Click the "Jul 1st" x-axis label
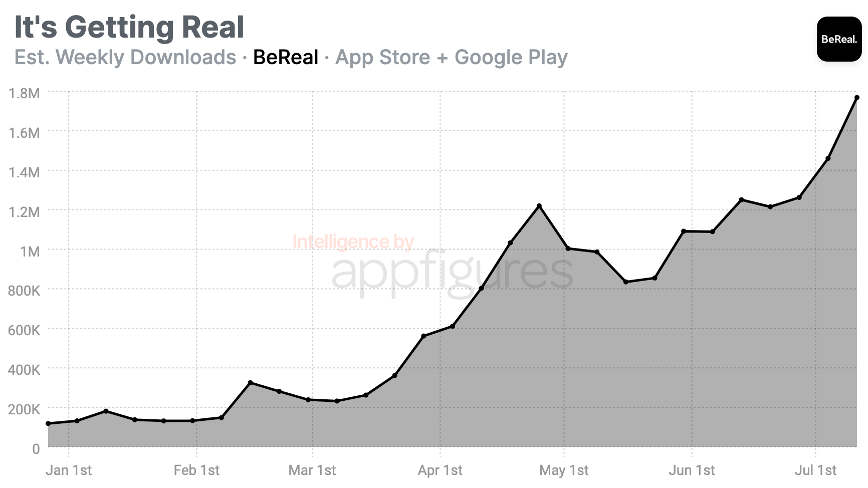Image resolution: width=868 pixels, height=488 pixels. click(816, 470)
